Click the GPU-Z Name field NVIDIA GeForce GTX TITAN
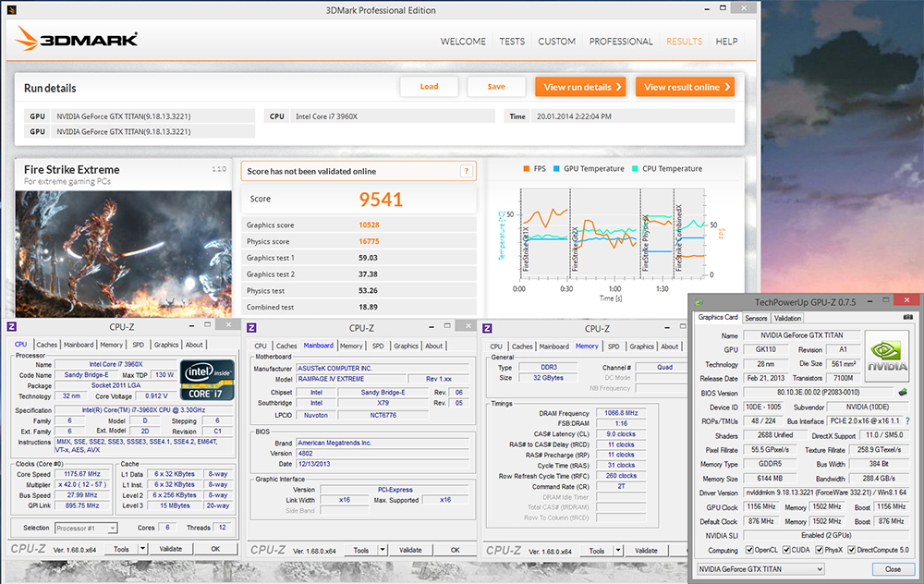The width and height of the screenshot is (924, 584). 801,335
